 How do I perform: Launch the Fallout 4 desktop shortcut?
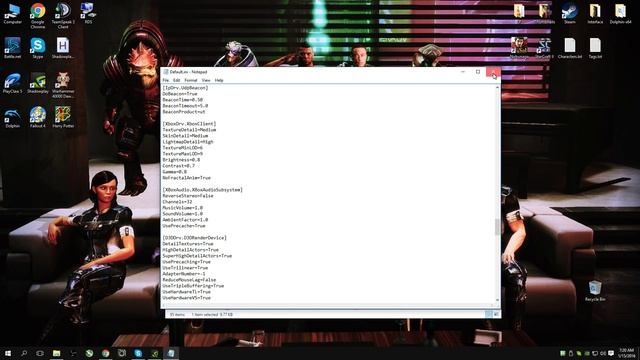38,118
